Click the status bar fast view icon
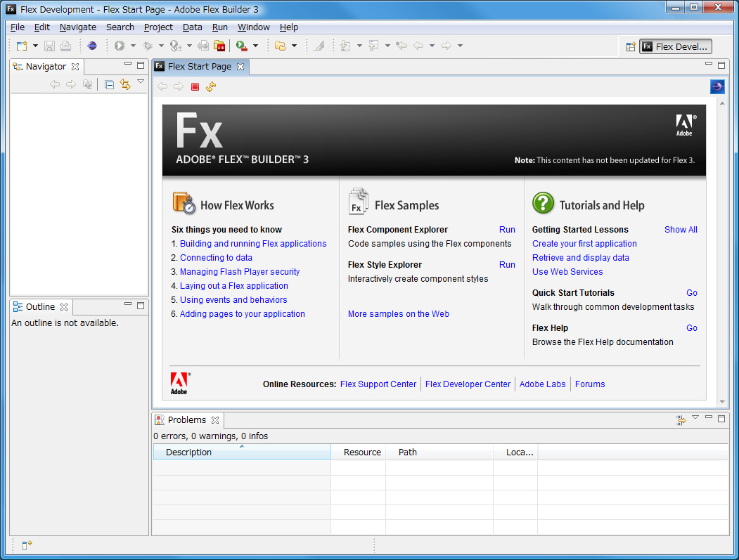The width and height of the screenshot is (739, 560). (x=27, y=545)
